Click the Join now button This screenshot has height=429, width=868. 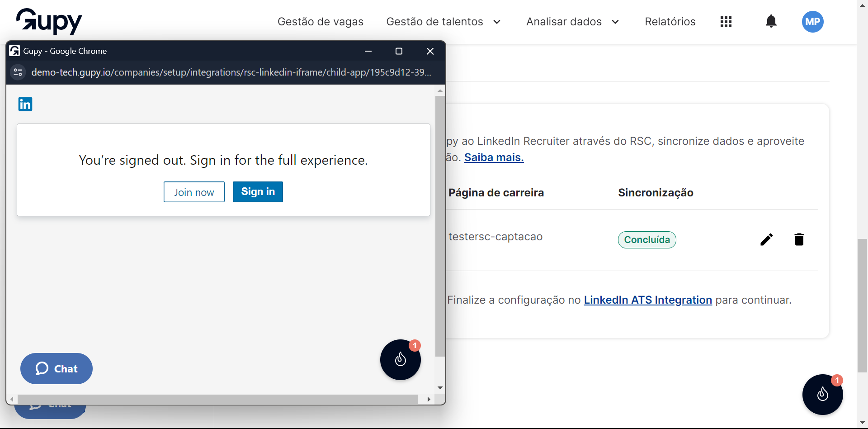click(x=194, y=192)
